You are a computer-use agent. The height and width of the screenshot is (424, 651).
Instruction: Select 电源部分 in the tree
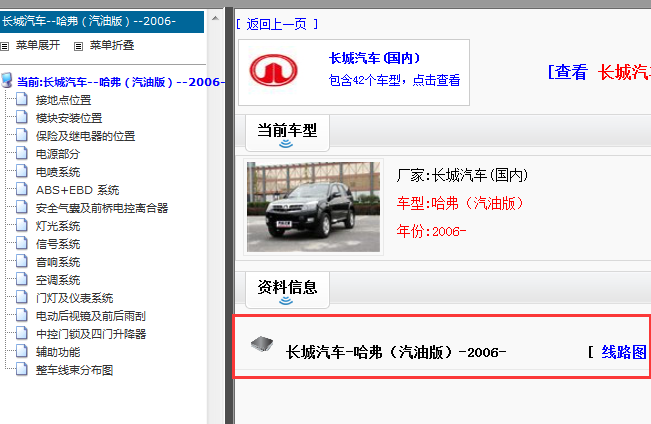point(58,154)
